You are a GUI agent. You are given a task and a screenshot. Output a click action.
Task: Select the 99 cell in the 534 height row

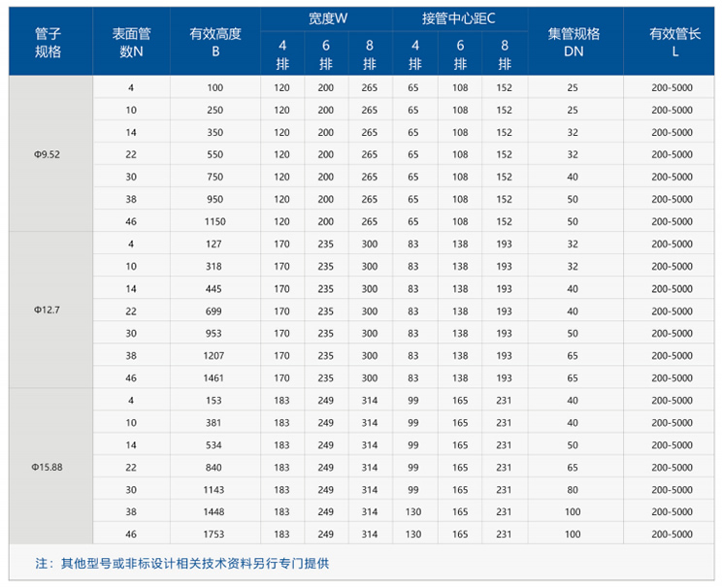(413, 445)
